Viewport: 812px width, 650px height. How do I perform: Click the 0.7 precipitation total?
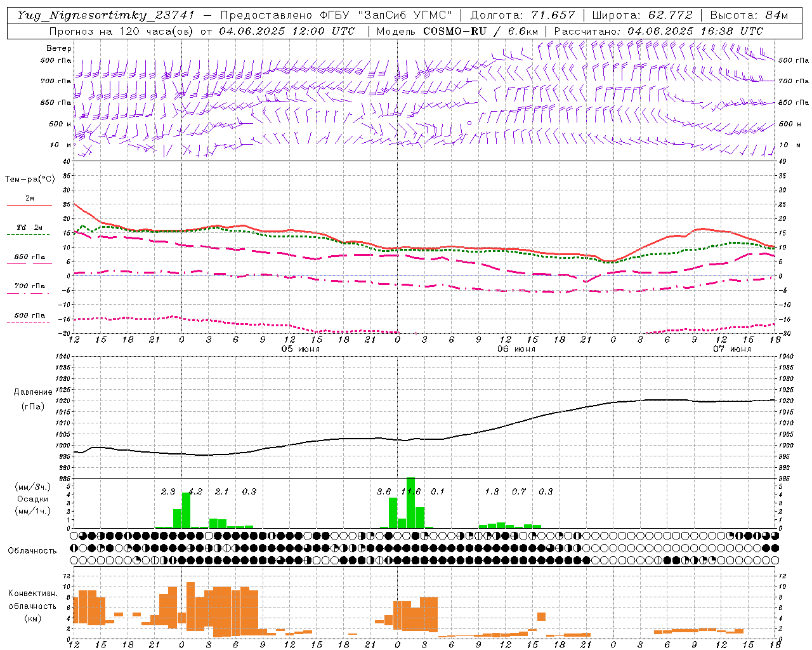click(519, 492)
